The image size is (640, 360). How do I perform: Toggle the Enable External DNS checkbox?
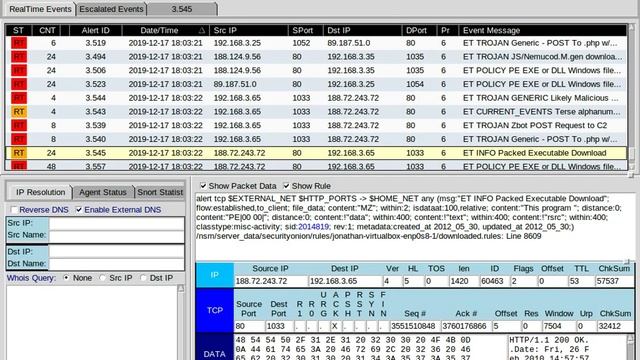[x=79, y=210]
